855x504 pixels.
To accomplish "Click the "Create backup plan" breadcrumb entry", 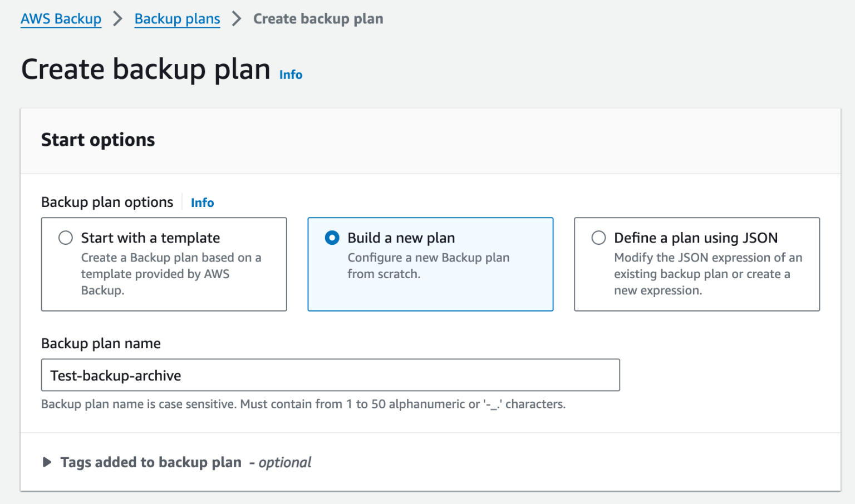I will tap(318, 18).
